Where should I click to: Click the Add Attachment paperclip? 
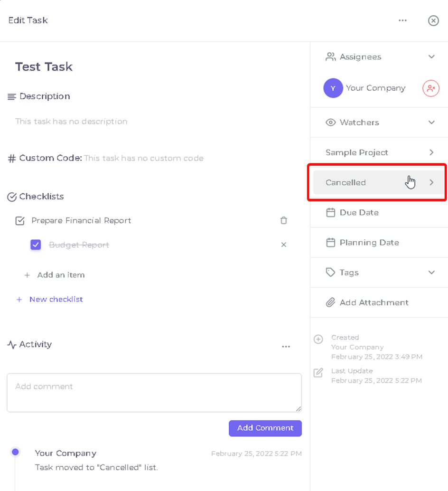pyautogui.click(x=330, y=302)
